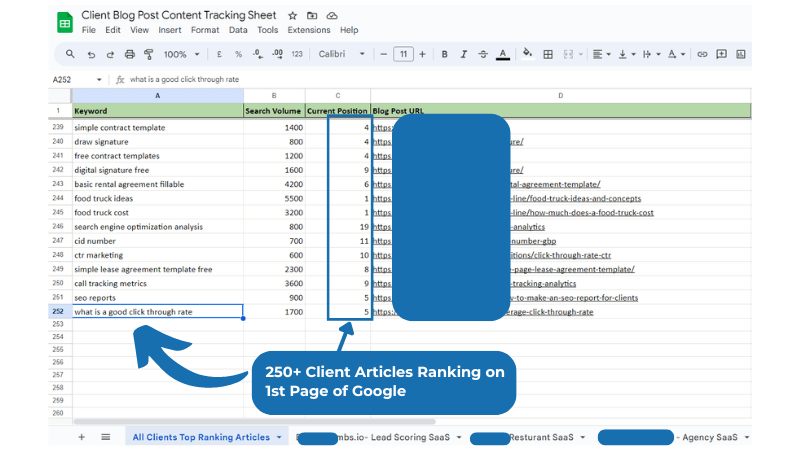Screen dimensions: 800x450
Task: Toggle strikethrough formatting
Action: [483, 54]
